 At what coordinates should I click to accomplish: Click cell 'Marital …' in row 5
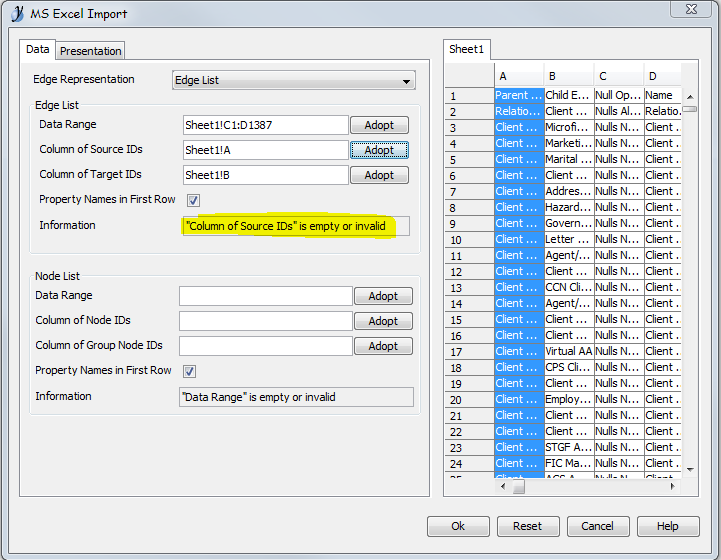coord(569,159)
